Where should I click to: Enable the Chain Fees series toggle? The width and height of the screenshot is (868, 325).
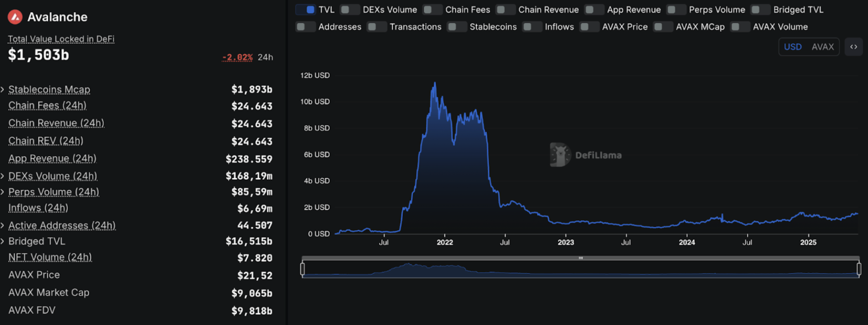point(432,9)
